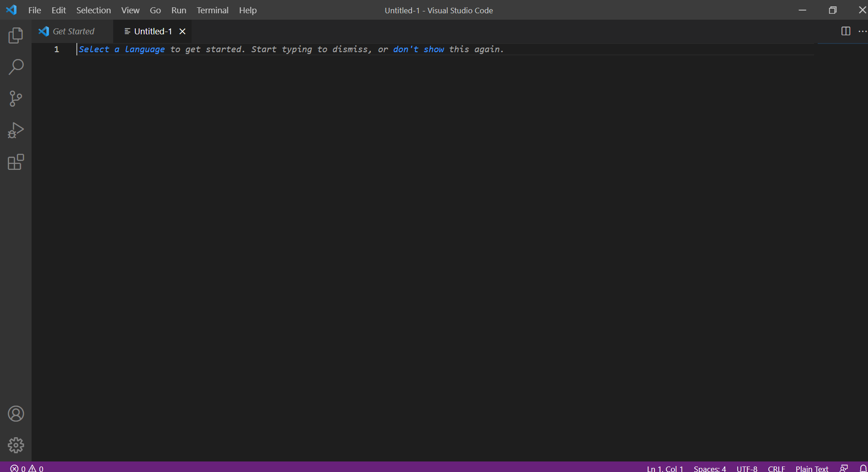
Task: Click the VS Code logo in title bar
Action: (x=11, y=10)
